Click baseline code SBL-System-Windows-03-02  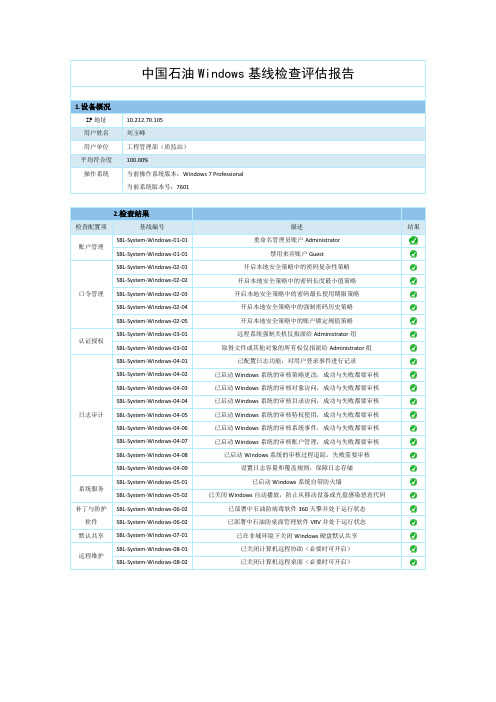click(x=152, y=348)
